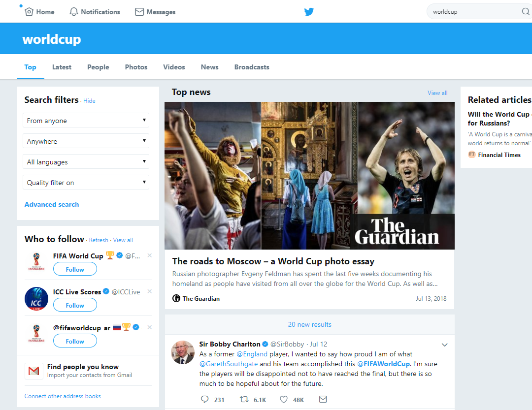532x410 pixels.
Task: Like the tweet with 48K hearts
Action: click(284, 399)
